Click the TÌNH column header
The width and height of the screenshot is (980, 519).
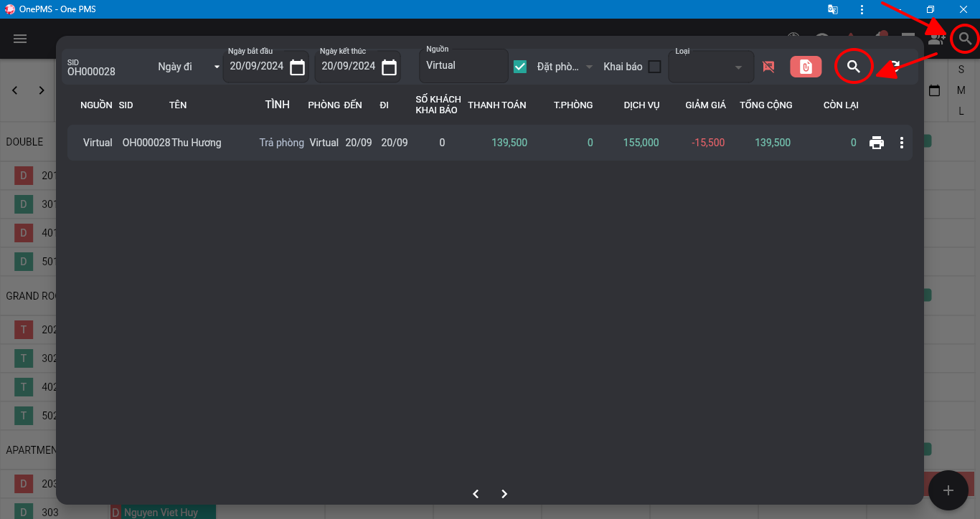[278, 105]
